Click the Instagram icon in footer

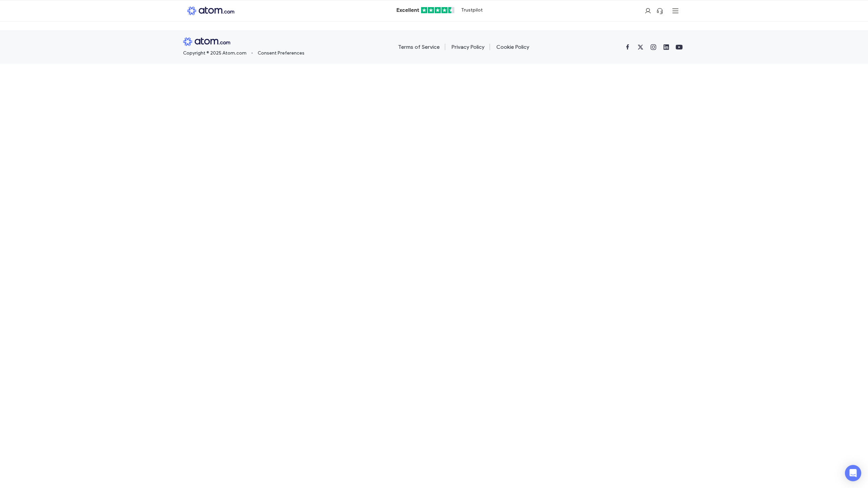(x=653, y=47)
